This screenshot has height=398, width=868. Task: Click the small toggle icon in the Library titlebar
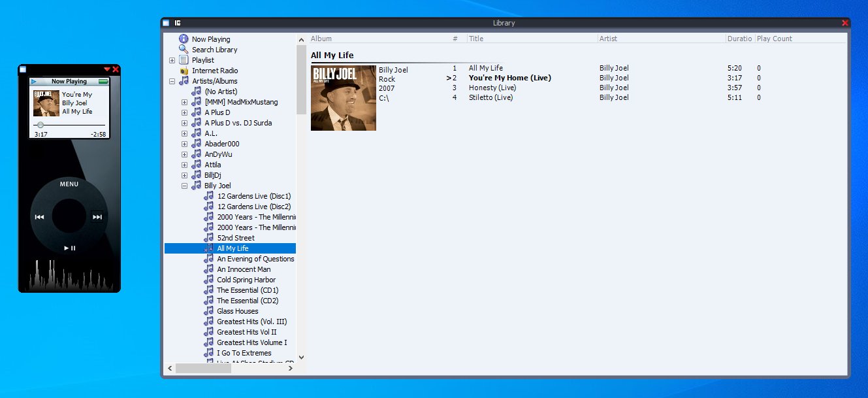[x=178, y=23]
